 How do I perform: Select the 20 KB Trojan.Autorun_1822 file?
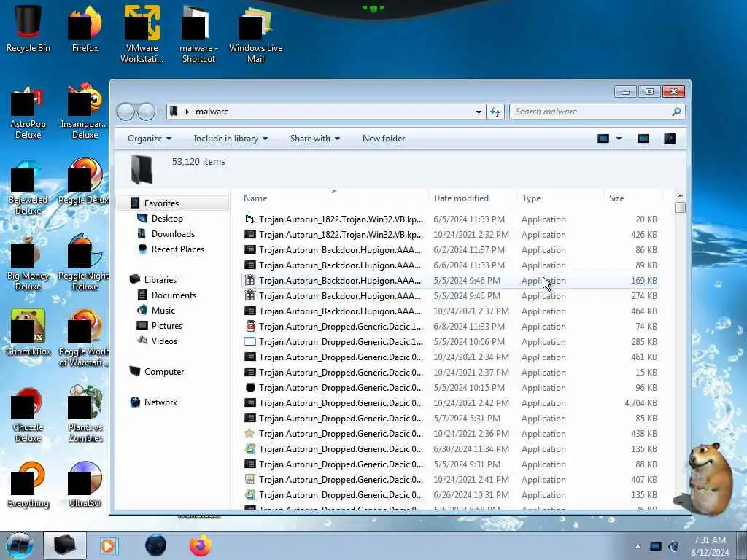pos(450,219)
